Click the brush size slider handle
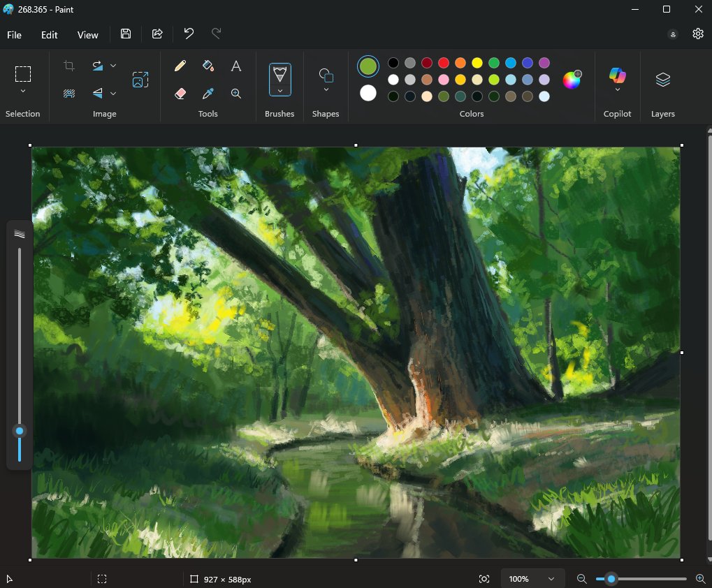The image size is (712, 588). pos(20,431)
